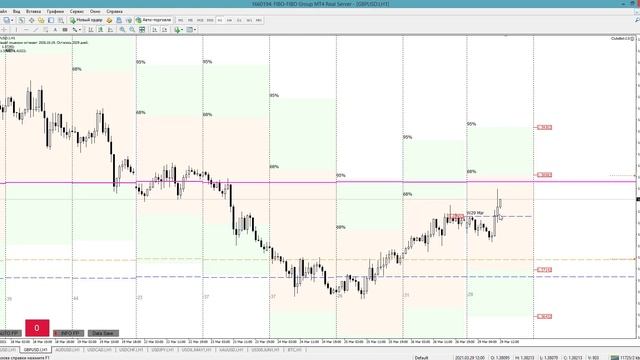The image size is (640, 360).
Task: Select the Crosshair cursor tool
Action: coord(4,29)
